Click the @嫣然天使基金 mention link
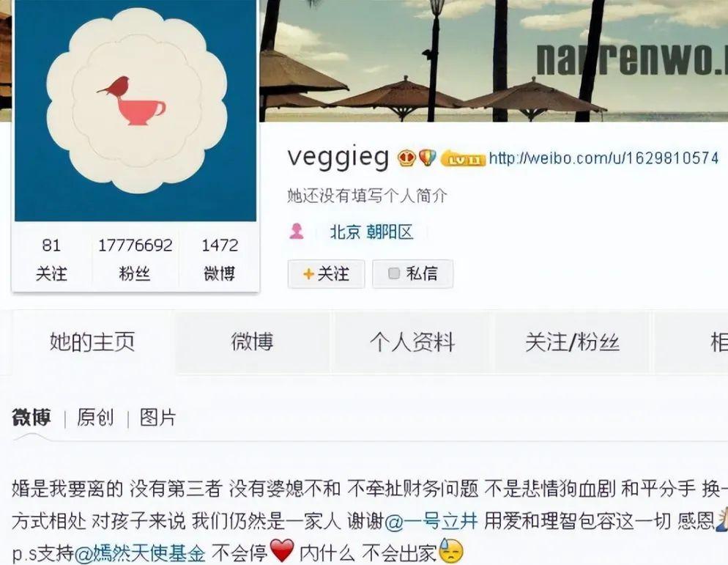 [140, 553]
